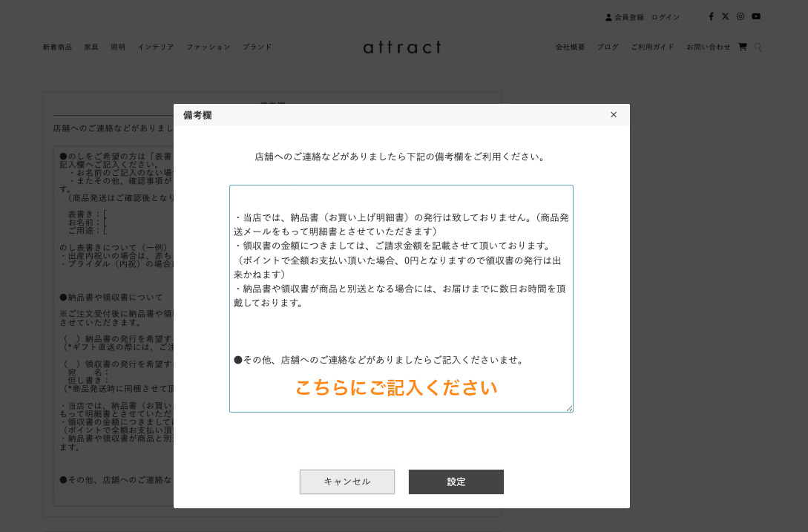Open the ご利用ガイド link
Image resolution: width=808 pixels, height=532 pixels.
[652, 46]
